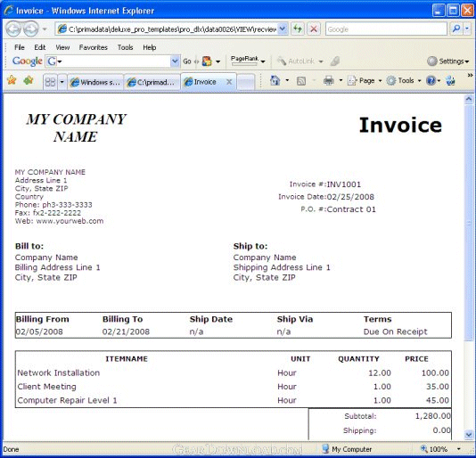Image resolution: width=476 pixels, height=458 pixels.
Task: Open the Tools gear menu button
Action: click(x=404, y=81)
